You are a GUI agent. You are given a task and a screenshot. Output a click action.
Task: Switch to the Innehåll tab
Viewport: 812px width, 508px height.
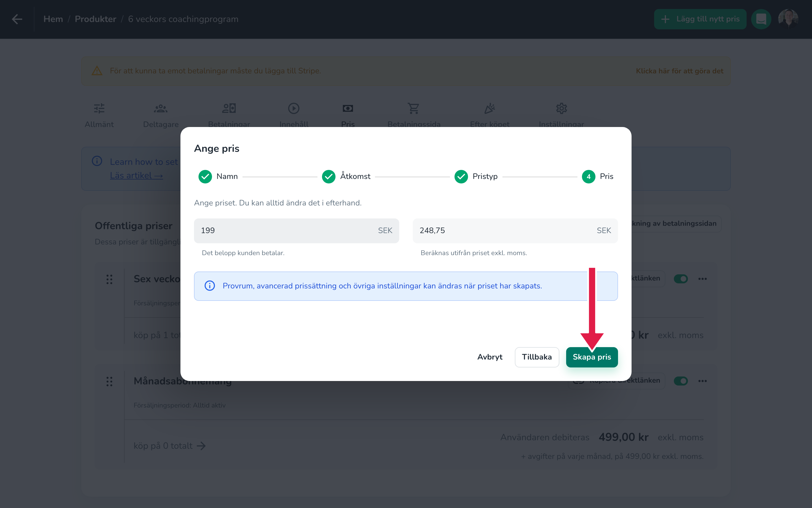click(294, 115)
